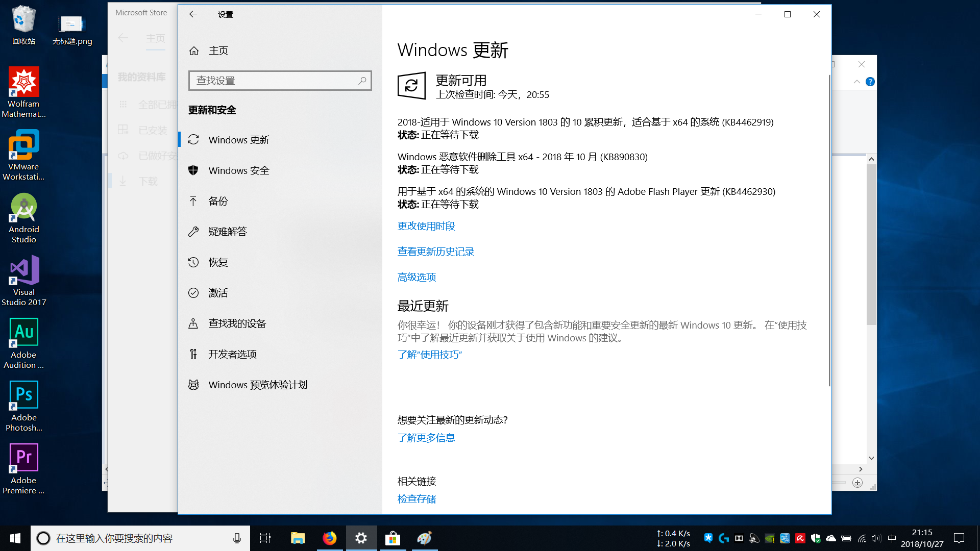Image resolution: width=980 pixels, height=551 pixels.
Task: Select Windows 更新 in the sidebar
Action: [280, 140]
